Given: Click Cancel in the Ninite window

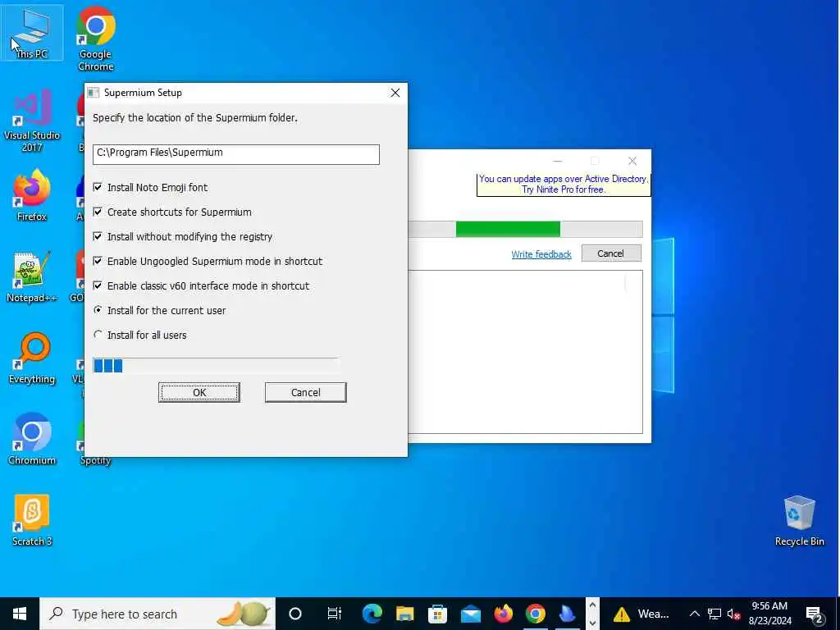Looking at the screenshot, I should 610,253.
